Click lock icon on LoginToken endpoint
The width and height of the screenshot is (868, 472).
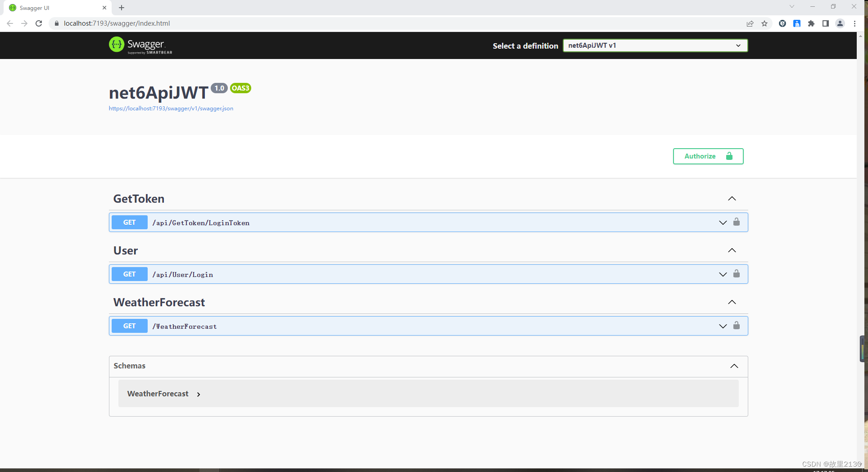click(737, 222)
